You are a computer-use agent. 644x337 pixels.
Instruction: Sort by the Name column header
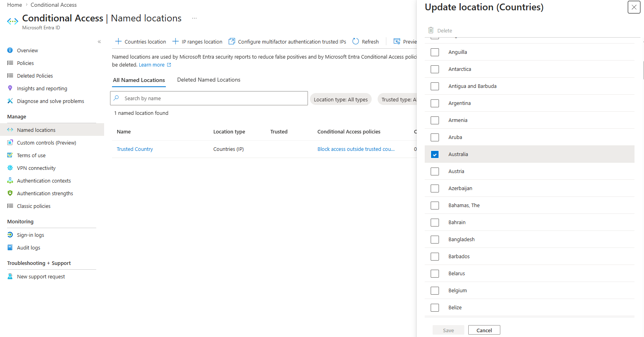click(123, 131)
